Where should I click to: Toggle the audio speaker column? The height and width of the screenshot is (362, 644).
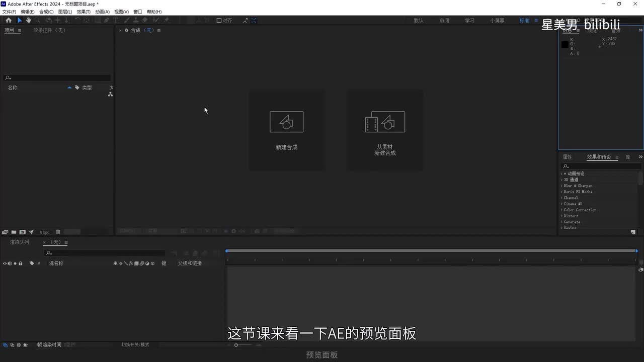10,263
